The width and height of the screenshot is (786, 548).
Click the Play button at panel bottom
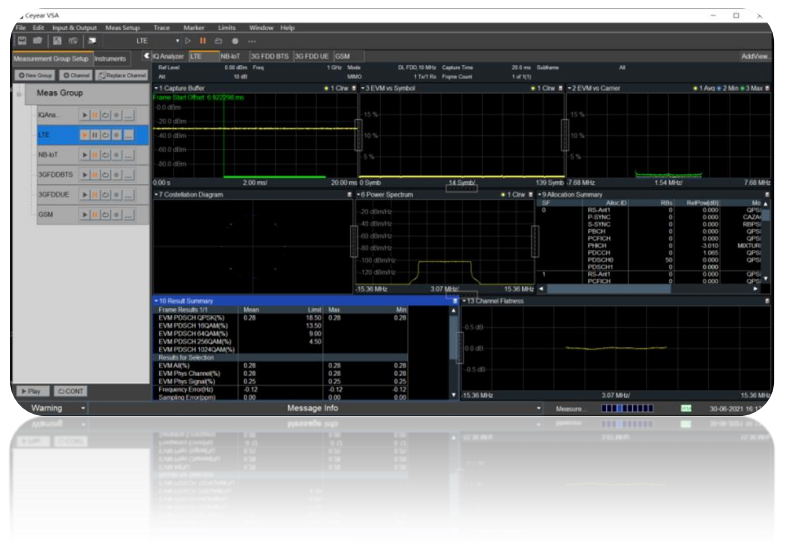(x=33, y=391)
